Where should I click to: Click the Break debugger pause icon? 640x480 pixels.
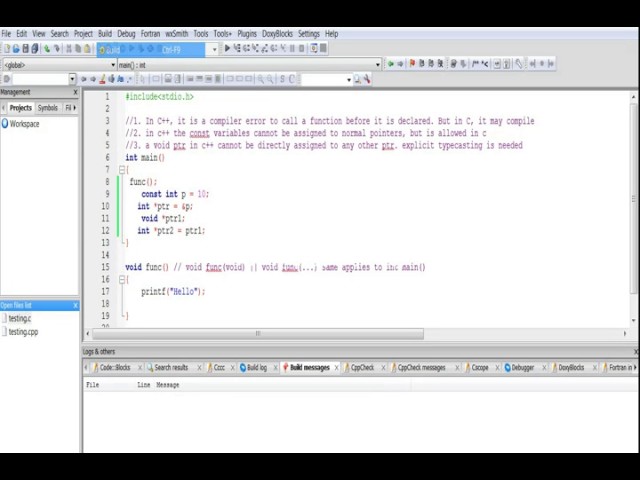(292, 49)
